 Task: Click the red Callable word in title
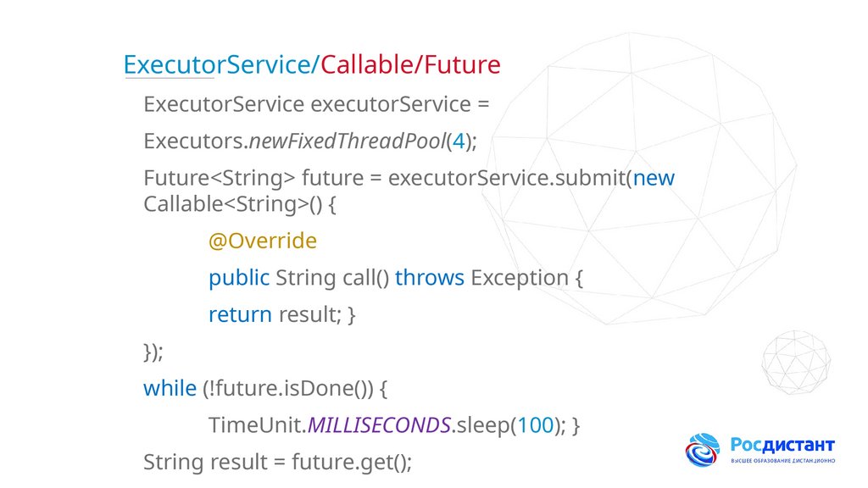tap(368, 64)
